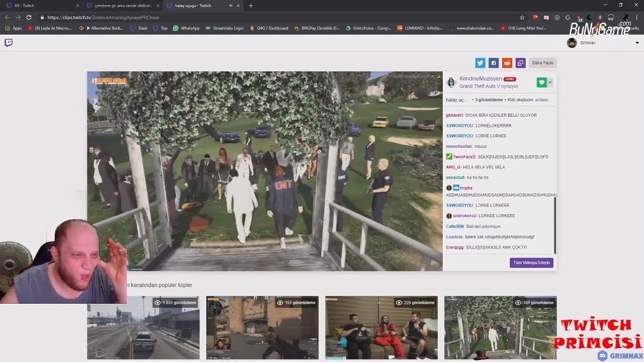The height and width of the screenshot is (362, 644).
Task: Open the WhatsApp bookmark
Action: coord(186,28)
